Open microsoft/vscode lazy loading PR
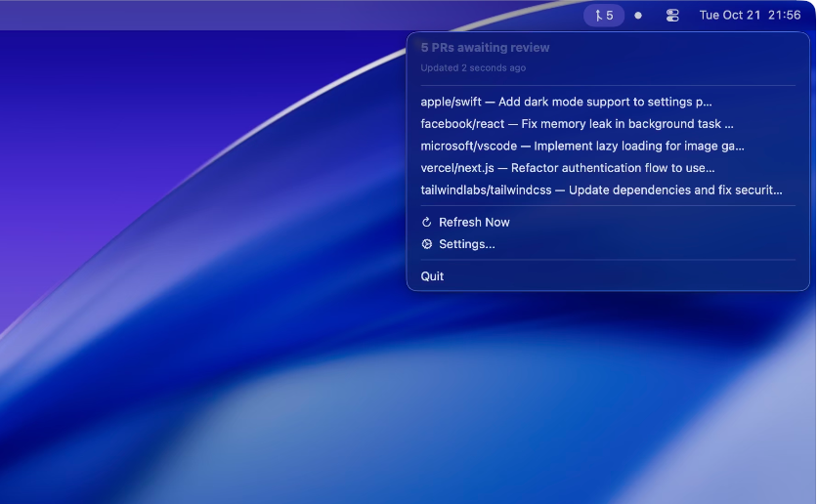This screenshot has width=818, height=504. (608, 146)
